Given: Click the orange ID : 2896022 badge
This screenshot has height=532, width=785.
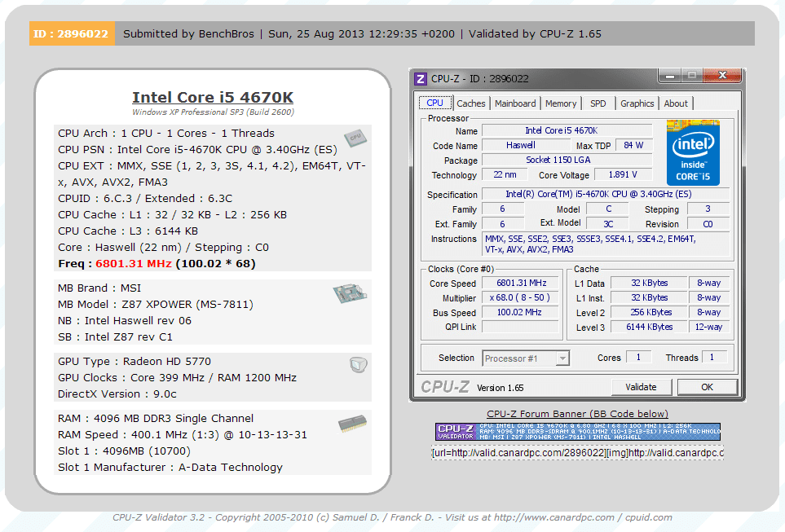Looking at the screenshot, I should [72, 33].
